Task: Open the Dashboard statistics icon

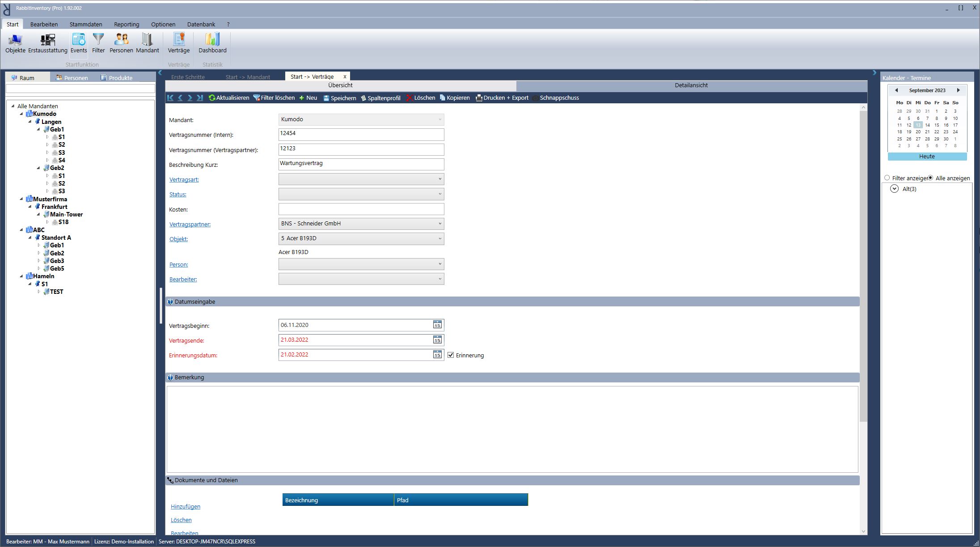Action: click(x=212, y=43)
